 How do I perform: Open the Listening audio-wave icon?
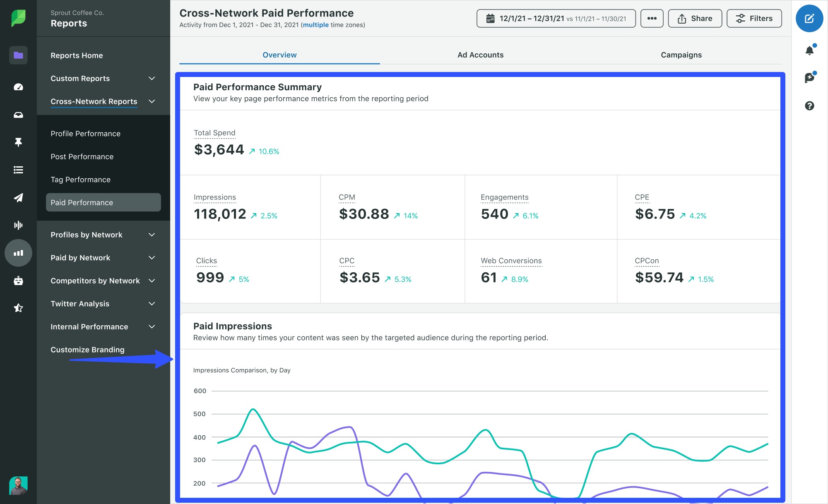18,225
